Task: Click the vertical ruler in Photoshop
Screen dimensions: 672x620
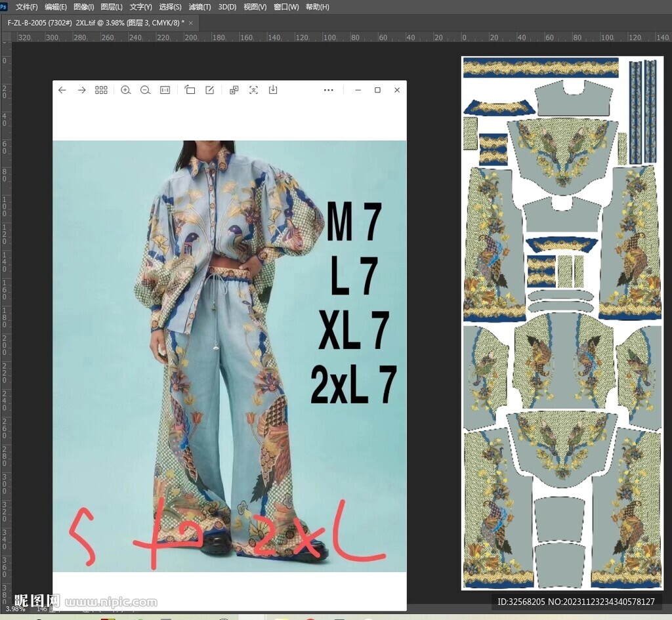Action: [x=5, y=321]
